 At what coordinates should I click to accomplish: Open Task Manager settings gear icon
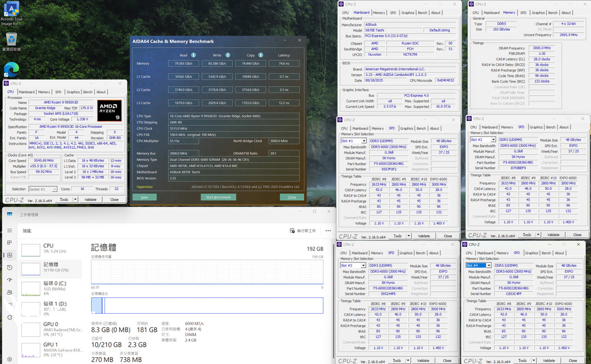pos(10,359)
